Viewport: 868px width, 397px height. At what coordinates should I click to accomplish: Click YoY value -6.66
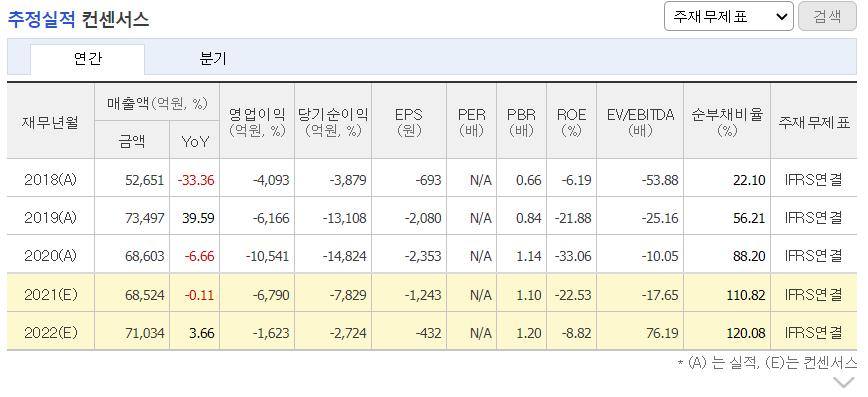[198, 256]
